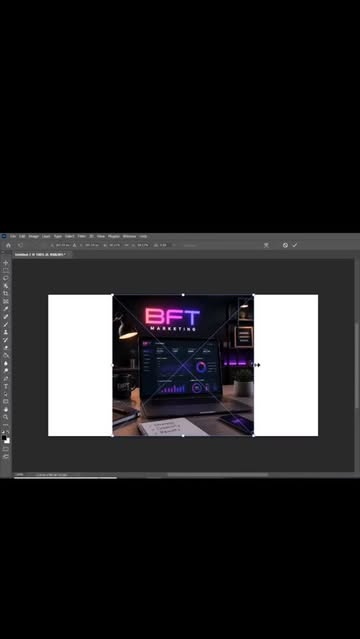
Task: Select the Blur tool
Action: 6,363
